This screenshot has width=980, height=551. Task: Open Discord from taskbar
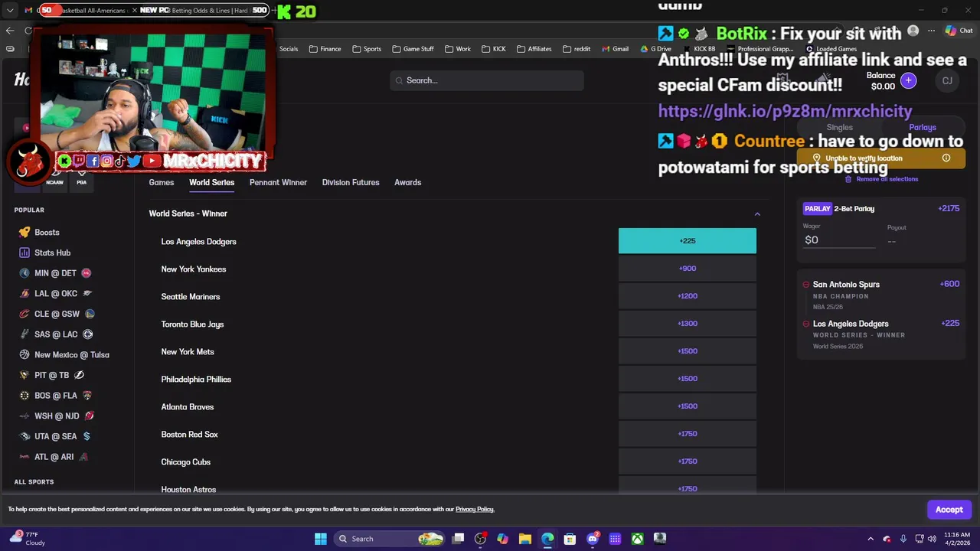click(x=593, y=539)
